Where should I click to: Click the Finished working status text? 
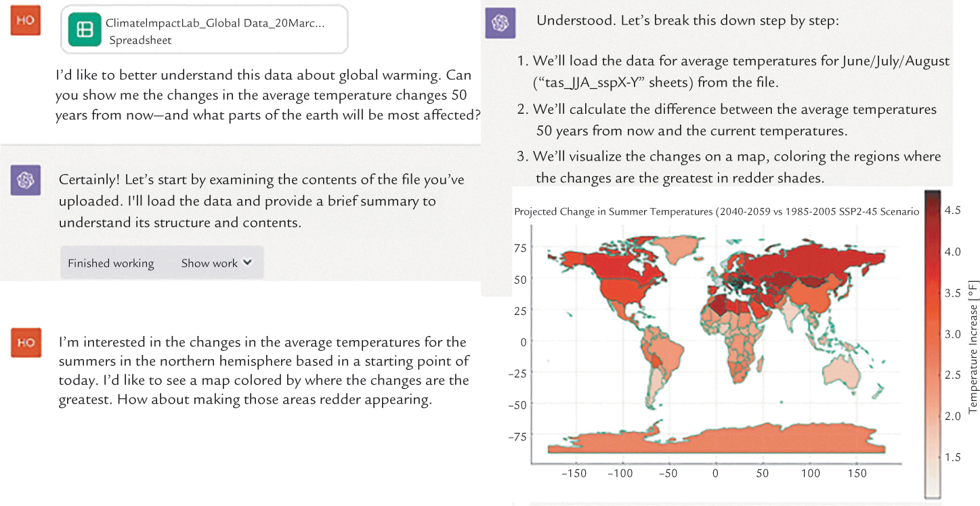pyautogui.click(x=110, y=263)
